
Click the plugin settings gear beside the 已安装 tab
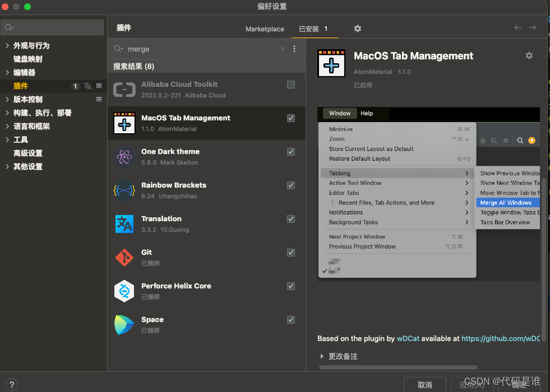[x=358, y=29]
